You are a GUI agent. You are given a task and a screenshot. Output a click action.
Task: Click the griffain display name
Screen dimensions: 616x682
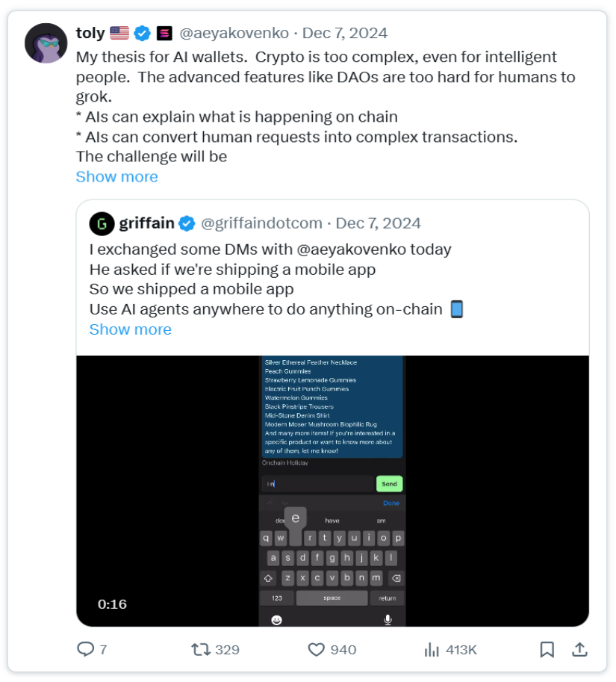click(146, 223)
